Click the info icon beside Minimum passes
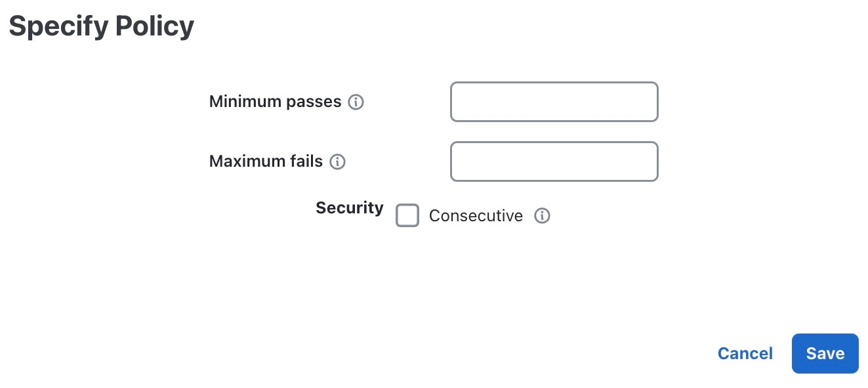This screenshot has height=388, width=868. coord(356,102)
